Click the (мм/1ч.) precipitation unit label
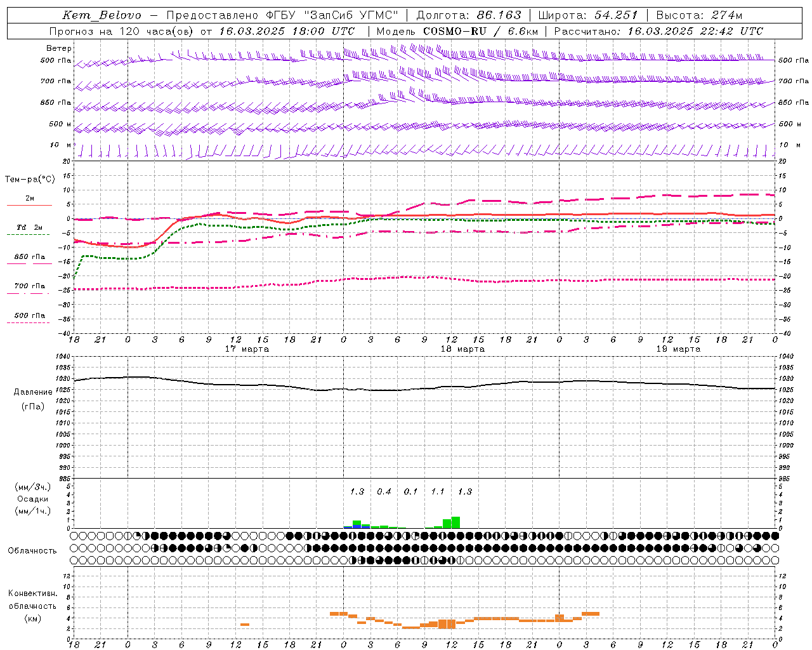812x650 pixels. (32, 511)
